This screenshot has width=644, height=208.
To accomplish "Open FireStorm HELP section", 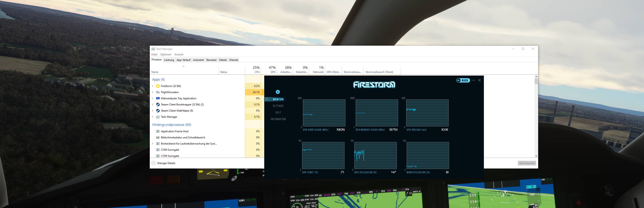I will [x=278, y=112].
